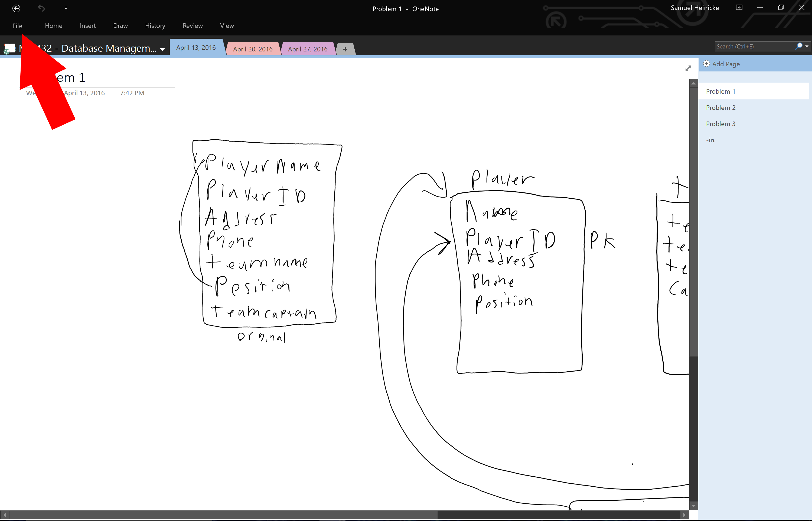Click the Undo icon

point(41,8)
